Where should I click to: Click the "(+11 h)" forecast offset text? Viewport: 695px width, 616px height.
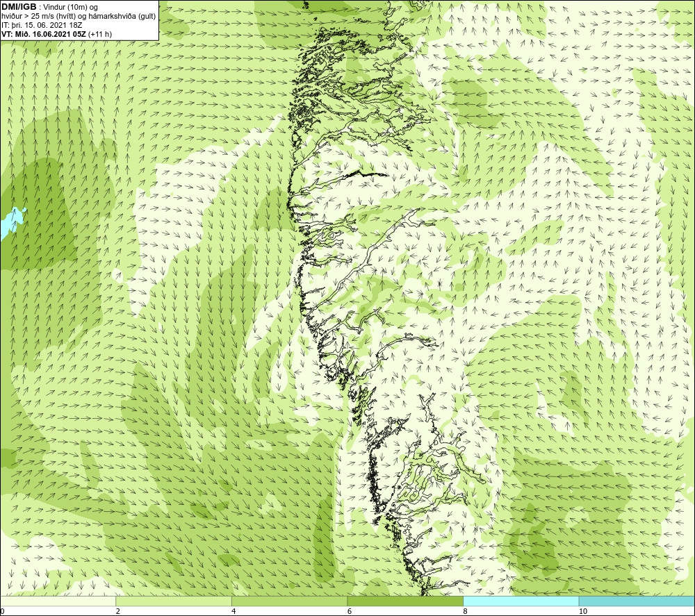tap(101, 34)
